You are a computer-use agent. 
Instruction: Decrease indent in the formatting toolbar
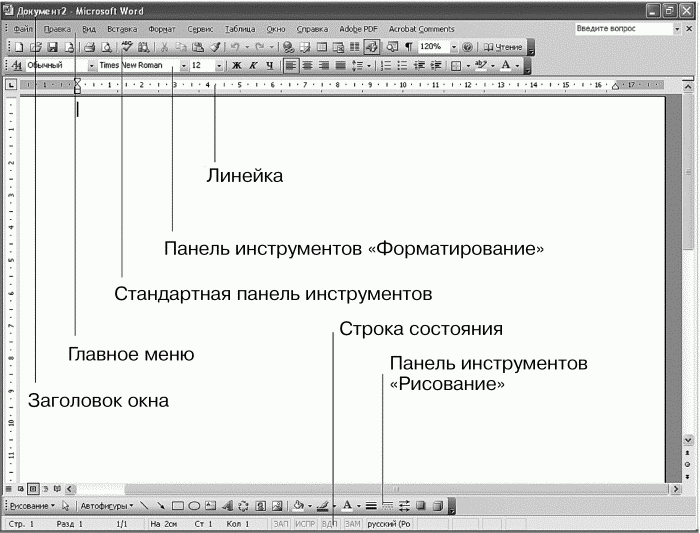coord(419,66)
